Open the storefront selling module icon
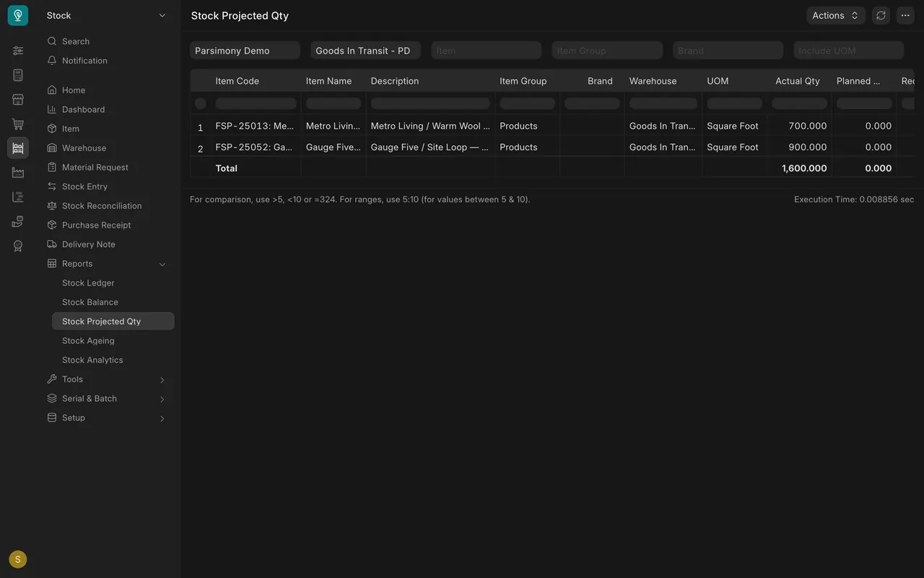 pos(18,100)
